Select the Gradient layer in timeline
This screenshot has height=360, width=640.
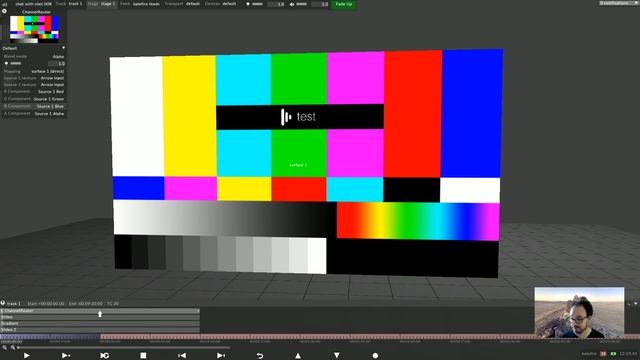pos(100,323)
